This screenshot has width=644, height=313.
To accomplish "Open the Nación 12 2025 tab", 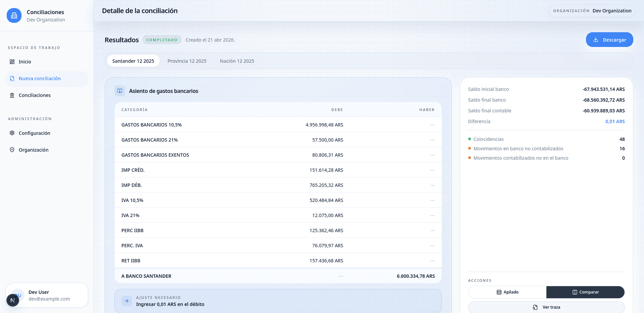I will click(x=237, y=61).
